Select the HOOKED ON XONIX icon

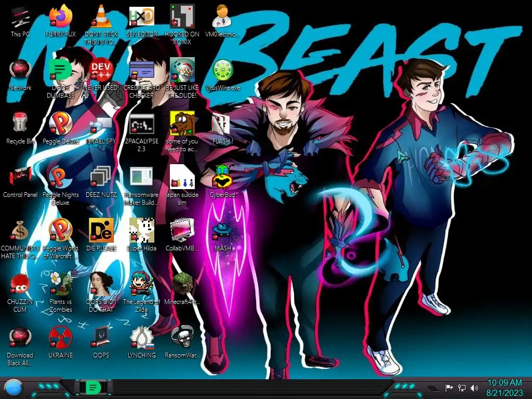[x=182, y=16]
